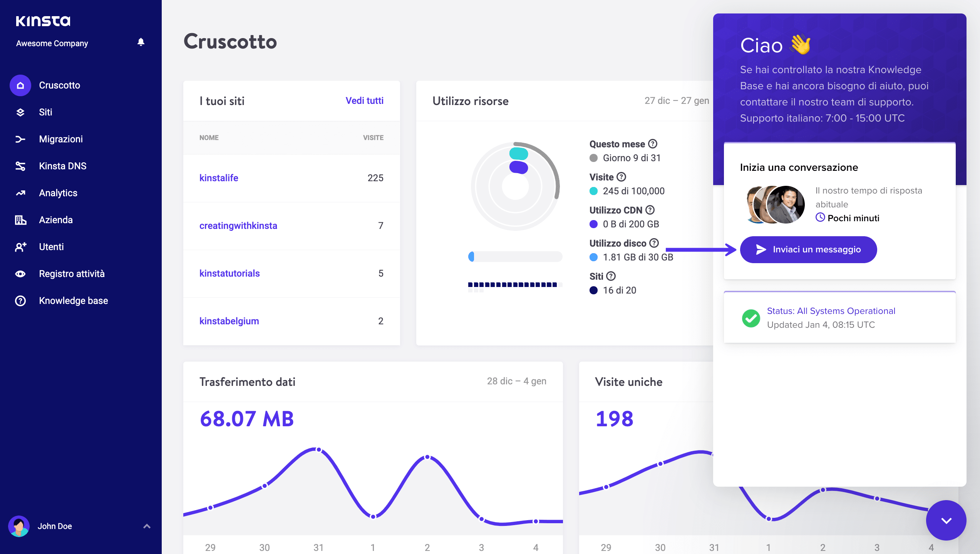The height and width of the screenshot is (554, 980).
Task: Click the 68.07 MB data transfer value
Action: pos(247,419)
